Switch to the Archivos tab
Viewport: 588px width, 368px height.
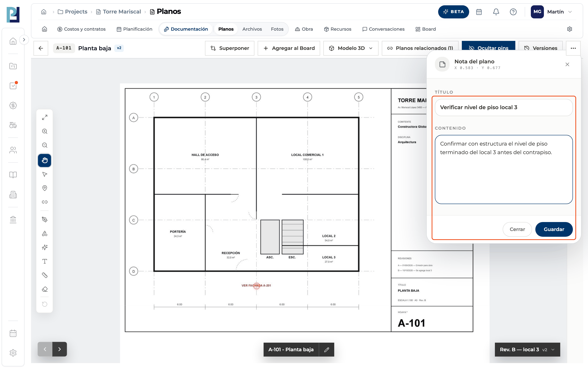point(252,29)
